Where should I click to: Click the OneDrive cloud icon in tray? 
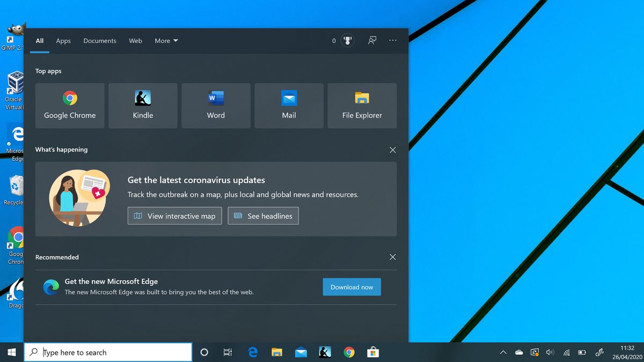point(518,352)
